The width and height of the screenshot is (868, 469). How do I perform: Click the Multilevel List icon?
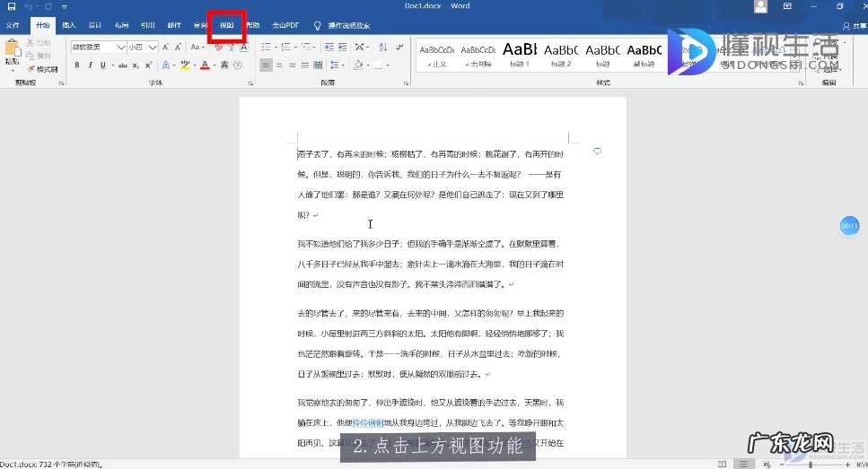click(306, 47)
